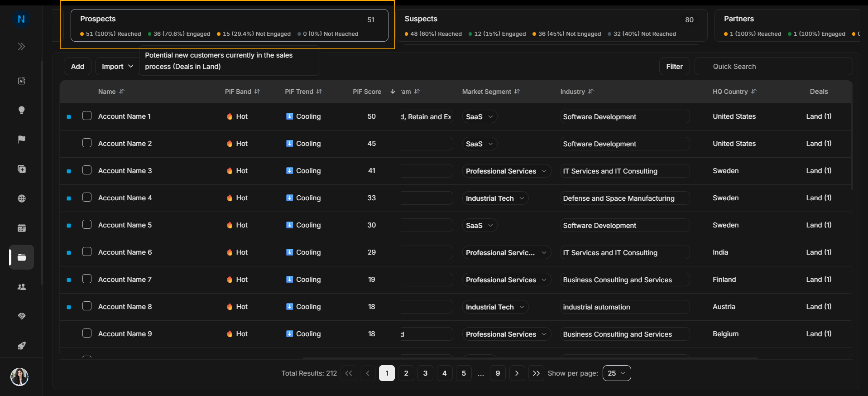Open the handshake sidebar icon
The width and height of the screenshot is (868, 396).
point(21,316)
